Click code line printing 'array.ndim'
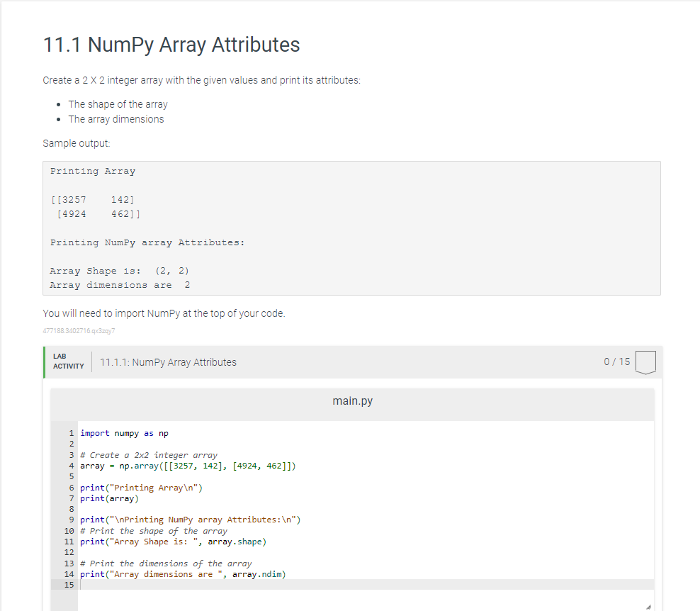 click(x=183, y=574)
